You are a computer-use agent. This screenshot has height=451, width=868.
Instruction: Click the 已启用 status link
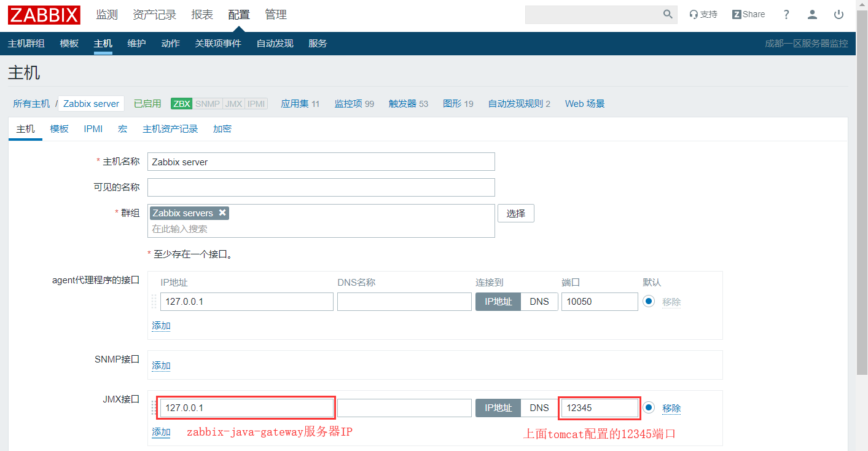[147, 104]
